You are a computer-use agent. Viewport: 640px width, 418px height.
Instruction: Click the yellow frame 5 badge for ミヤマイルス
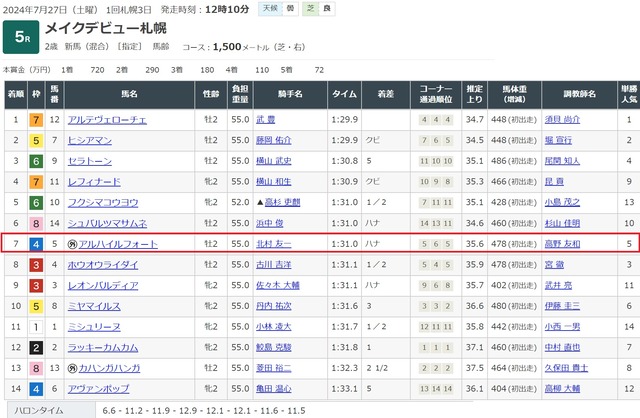(x=36, y=306)
